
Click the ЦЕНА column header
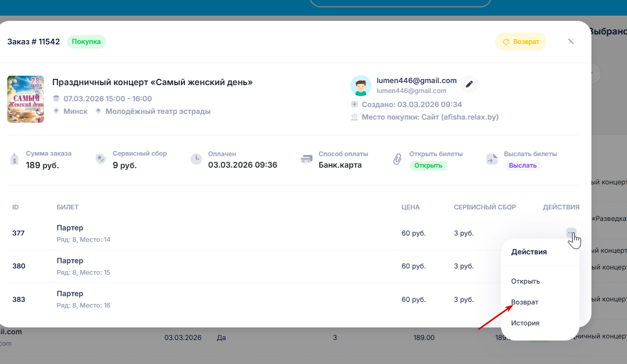(x=411, y=207)
